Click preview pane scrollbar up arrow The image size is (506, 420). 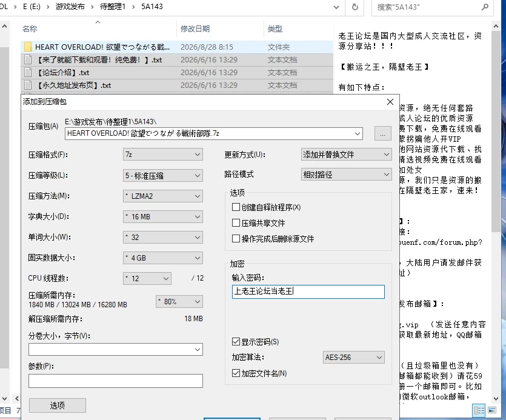(x=496, y=27)
